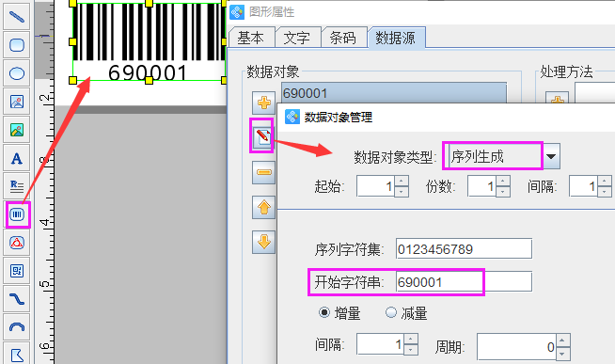
Task: Select the arc drawing tool
Action: [x=17, y=327]
